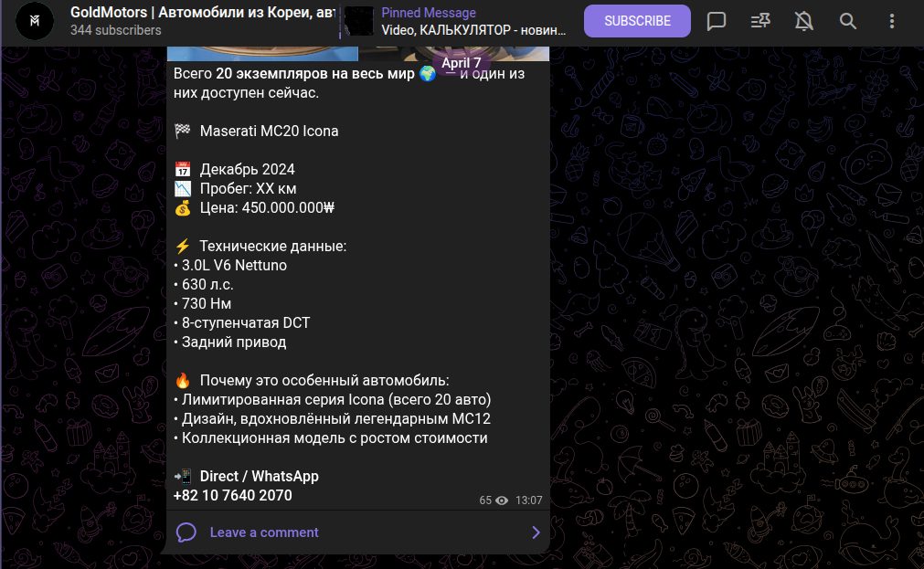The width and height of the screenshot is (924, 569).
Task: Click the post views eye icon
Action: click(502, 501)
